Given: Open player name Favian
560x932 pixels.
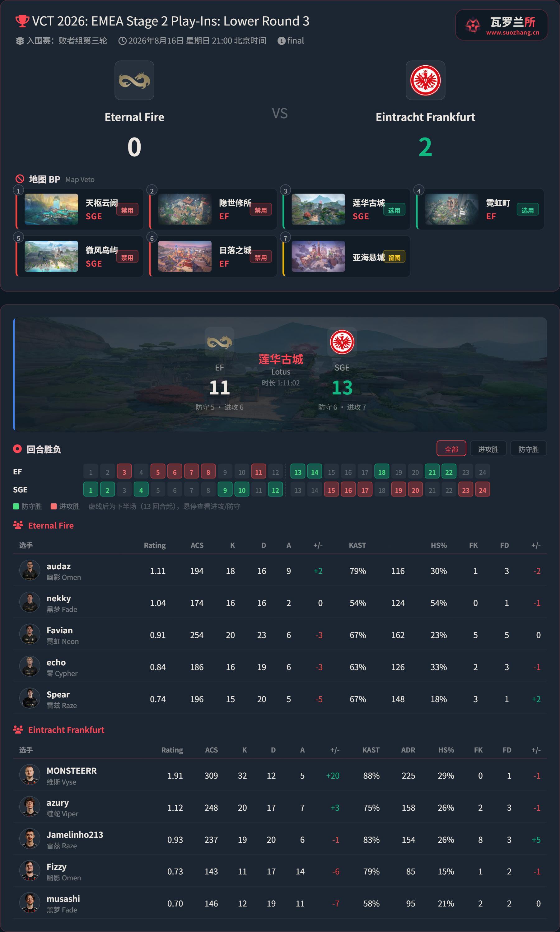Looking at the screenshot, I should coord(60,630).
